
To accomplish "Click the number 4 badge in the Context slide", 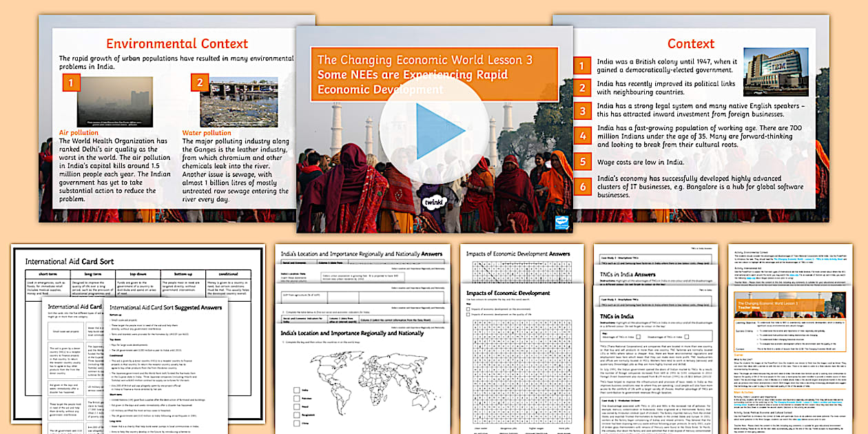I will click(583, 136).
